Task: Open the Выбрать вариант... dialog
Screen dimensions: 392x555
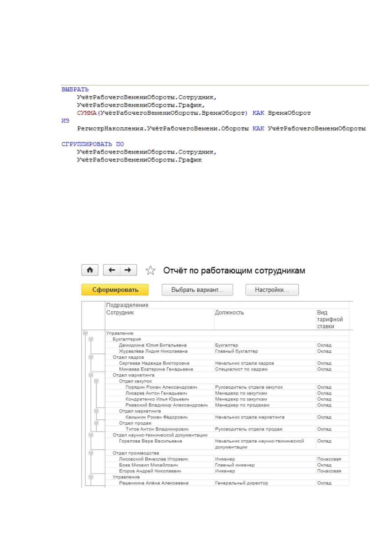Action: 197,290
